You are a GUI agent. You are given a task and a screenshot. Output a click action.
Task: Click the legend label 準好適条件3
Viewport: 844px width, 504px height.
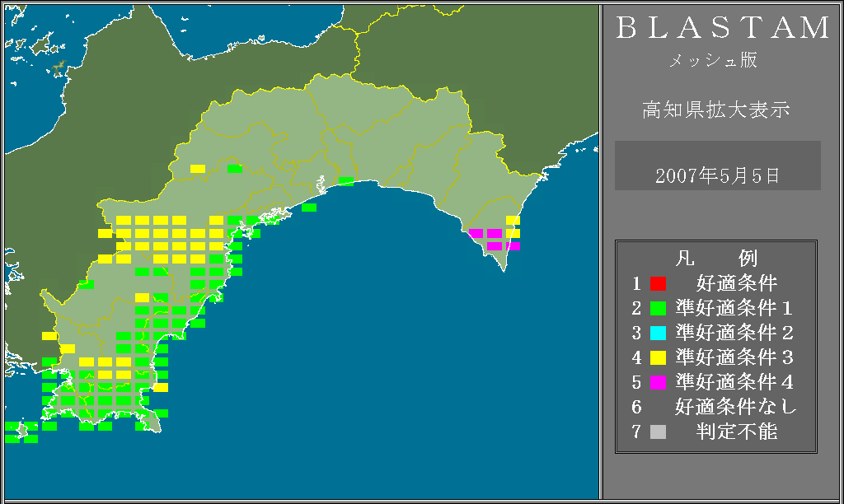pyautogui.click(x=734, y=357)
